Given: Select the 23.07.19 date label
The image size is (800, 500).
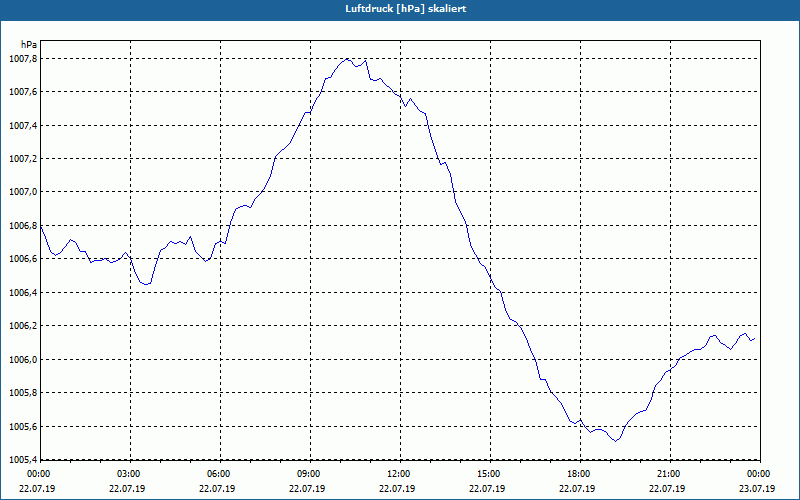Looking at the screenshot, I should point(757,489).
